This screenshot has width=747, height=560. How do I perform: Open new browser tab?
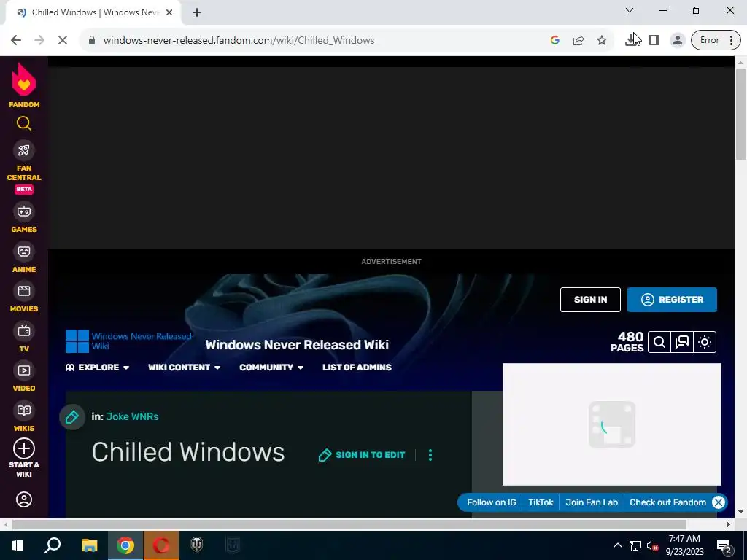197,12
